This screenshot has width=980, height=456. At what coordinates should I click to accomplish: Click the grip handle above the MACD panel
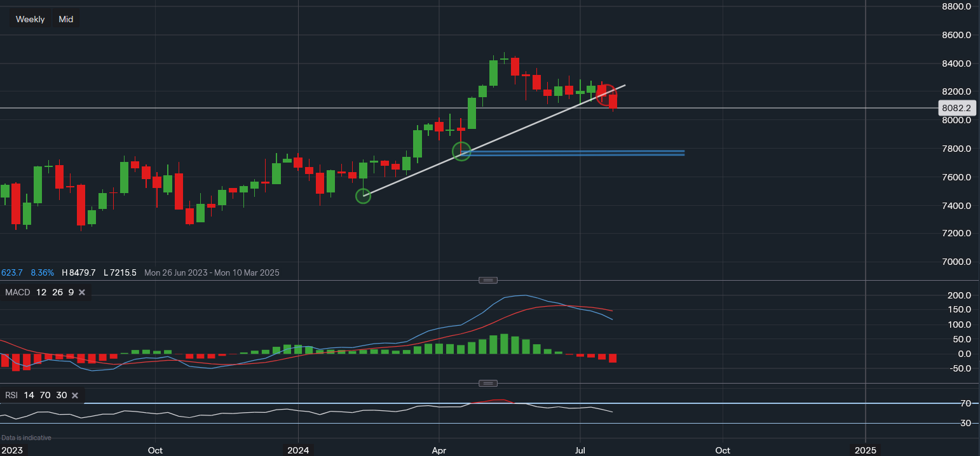tap(488, 280)
